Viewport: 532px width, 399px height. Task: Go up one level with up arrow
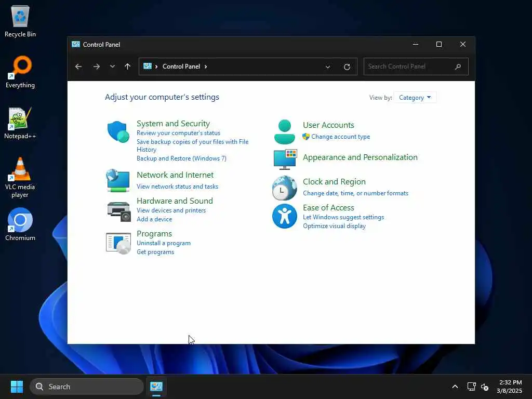point(128,66)
